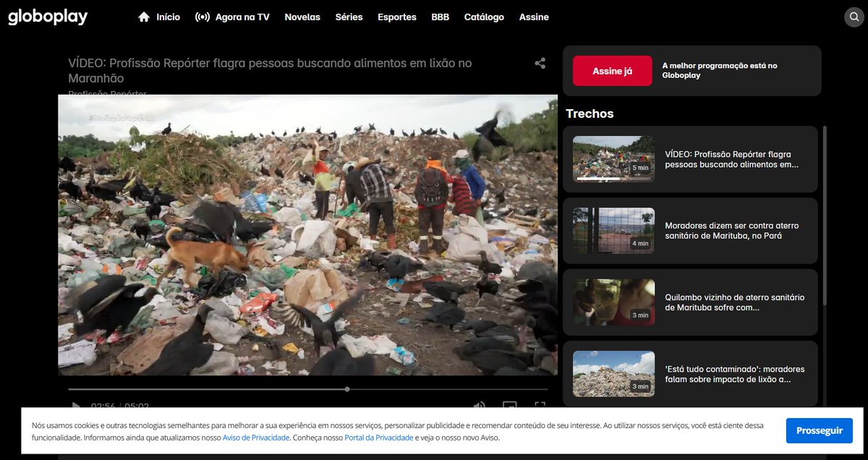Viewport: 868px width, 460px height.
Task: Accept cookies with the Prosseguir button
Action: click(x=820, y=430)
